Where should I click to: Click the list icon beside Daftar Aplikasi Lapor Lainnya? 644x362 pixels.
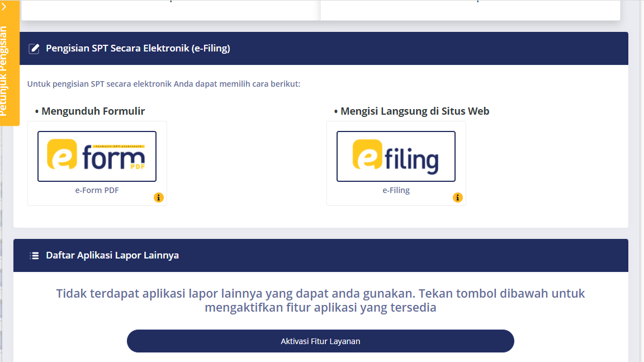(x=34, y=255)
